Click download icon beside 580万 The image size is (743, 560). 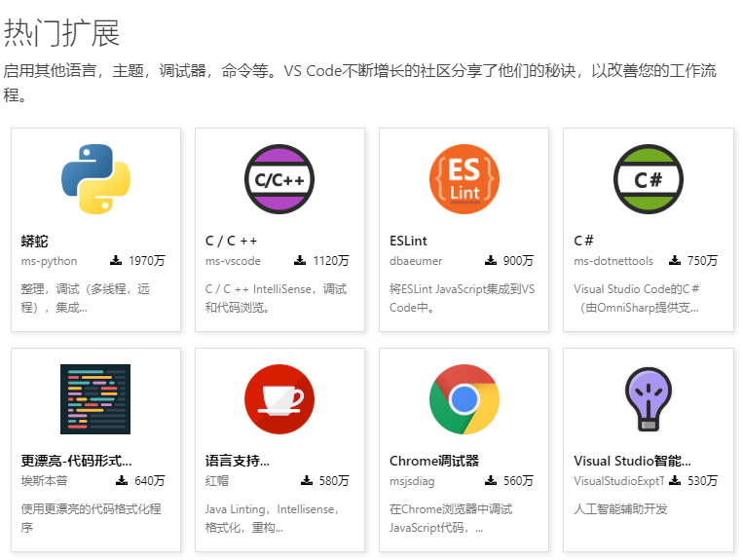pos(307,480)
